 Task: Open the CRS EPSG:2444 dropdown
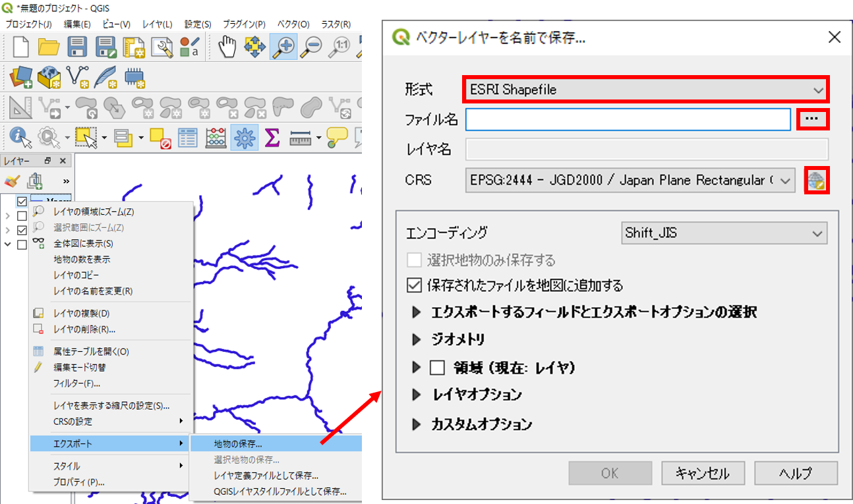632,180
